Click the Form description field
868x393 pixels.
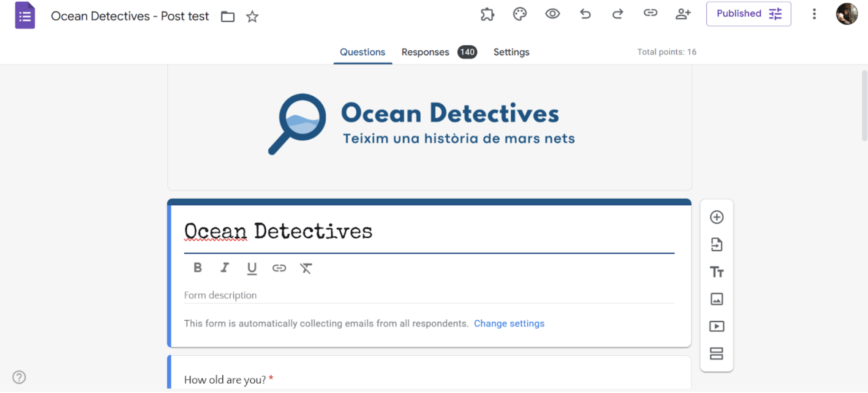click(429, 295)
